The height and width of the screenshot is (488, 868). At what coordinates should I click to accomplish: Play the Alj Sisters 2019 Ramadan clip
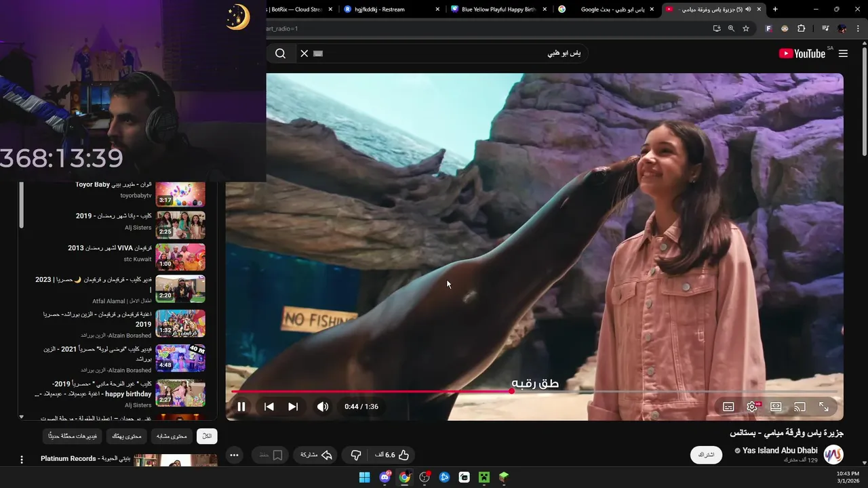(180, 224)
